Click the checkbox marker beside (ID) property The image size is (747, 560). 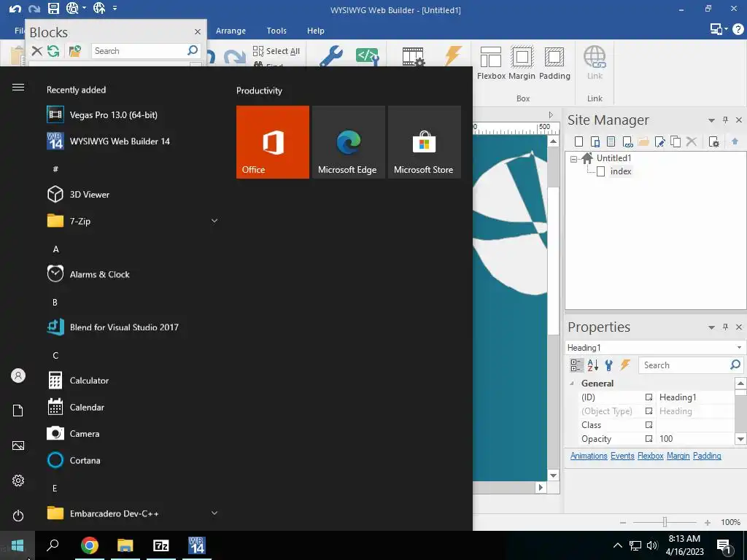pyautogui.click(x=649, y=397)
